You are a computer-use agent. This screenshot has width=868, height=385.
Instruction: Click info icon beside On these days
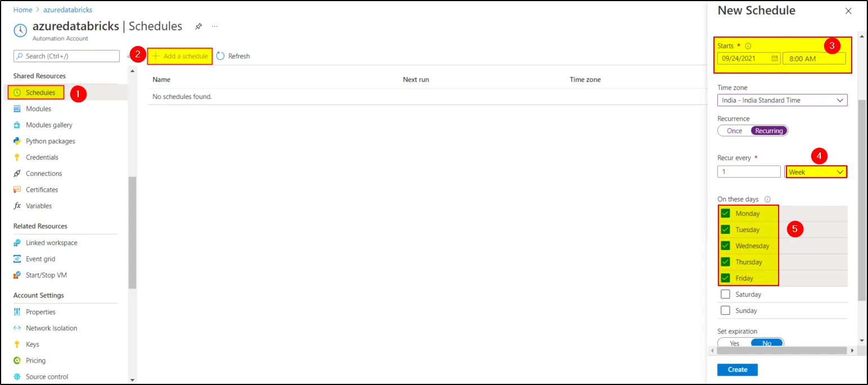click(x=767, y=200)
